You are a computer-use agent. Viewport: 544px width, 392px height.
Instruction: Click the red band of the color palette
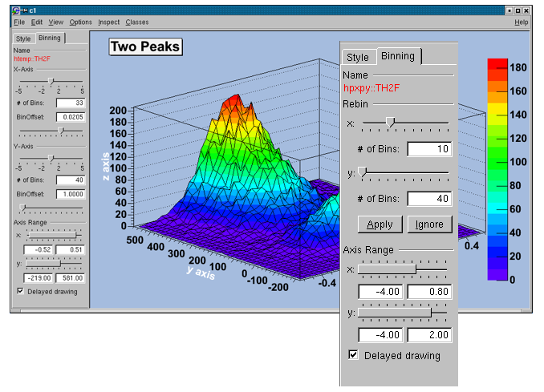tap(497, 65)
